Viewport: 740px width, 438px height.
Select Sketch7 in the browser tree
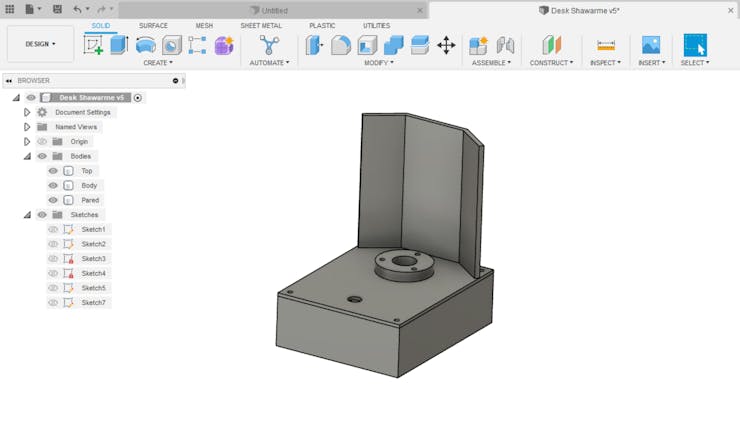click(x=93, y=303)
